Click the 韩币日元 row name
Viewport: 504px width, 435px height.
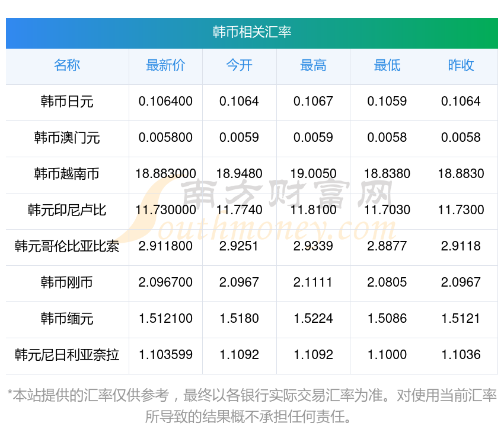point(67,101)
